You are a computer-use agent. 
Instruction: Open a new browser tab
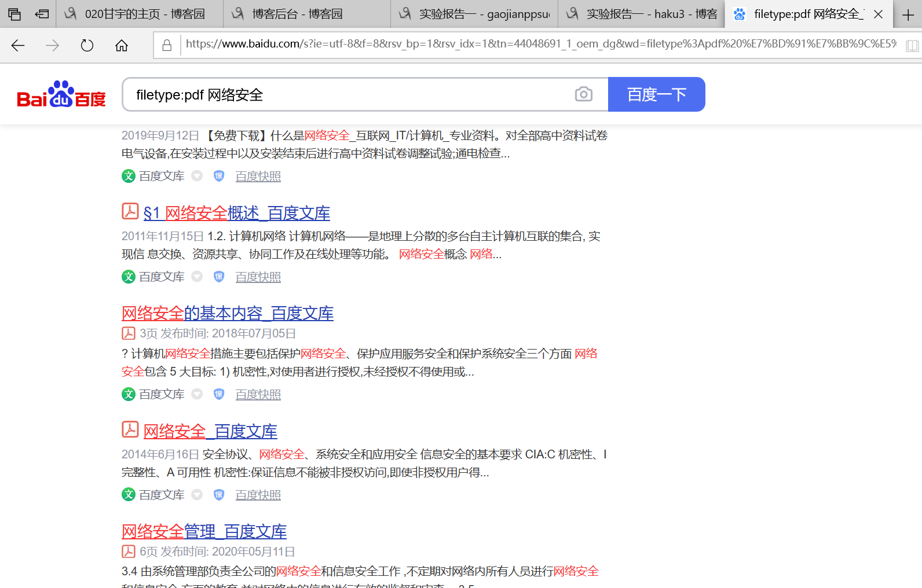click(908, 14)
